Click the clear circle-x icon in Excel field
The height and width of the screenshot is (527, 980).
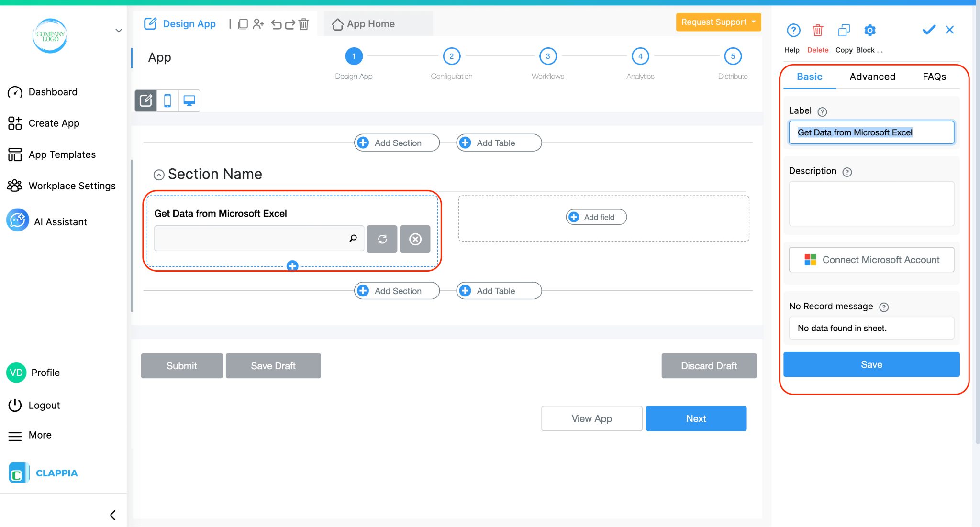coord(415,239)
